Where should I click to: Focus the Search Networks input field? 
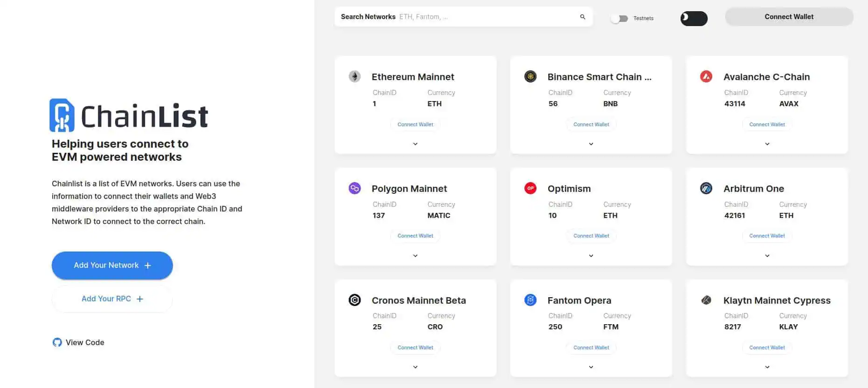point(463,17)
